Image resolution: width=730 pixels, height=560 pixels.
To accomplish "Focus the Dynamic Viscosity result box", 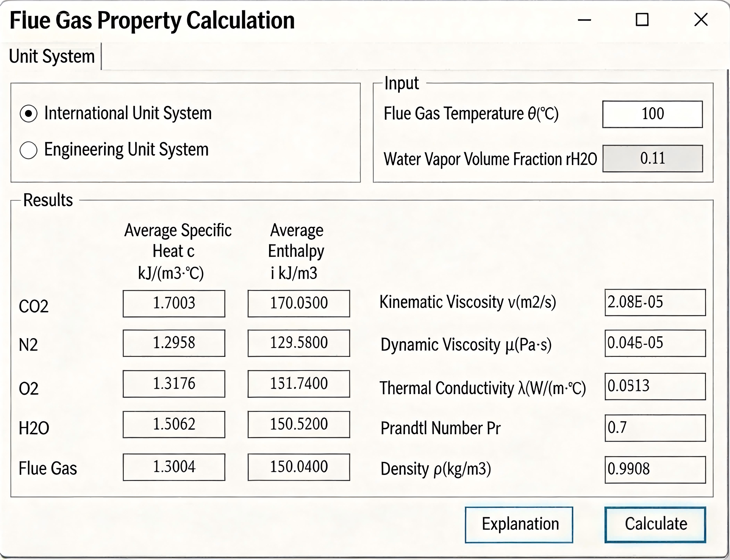I will pos(655,343).
